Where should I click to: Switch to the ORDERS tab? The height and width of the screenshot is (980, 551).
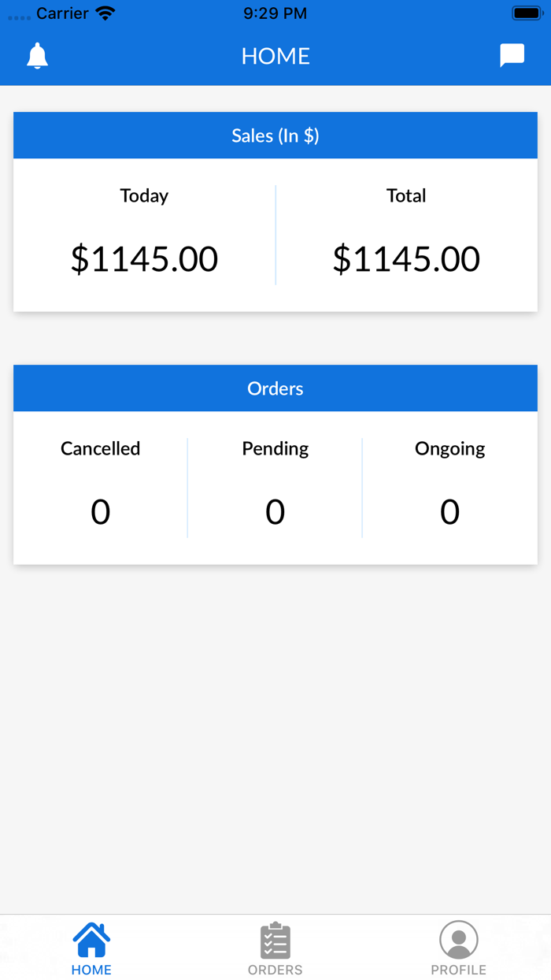click(275, 970)
